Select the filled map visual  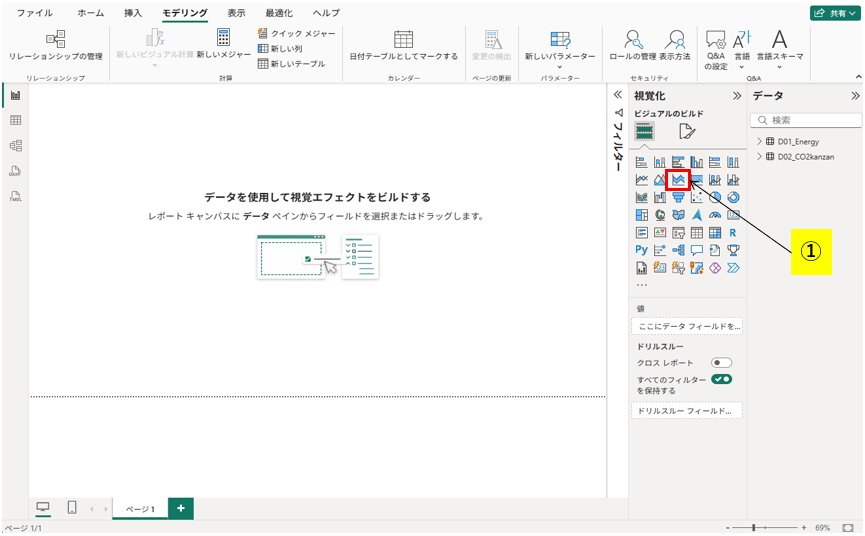[x=678, y=215]
